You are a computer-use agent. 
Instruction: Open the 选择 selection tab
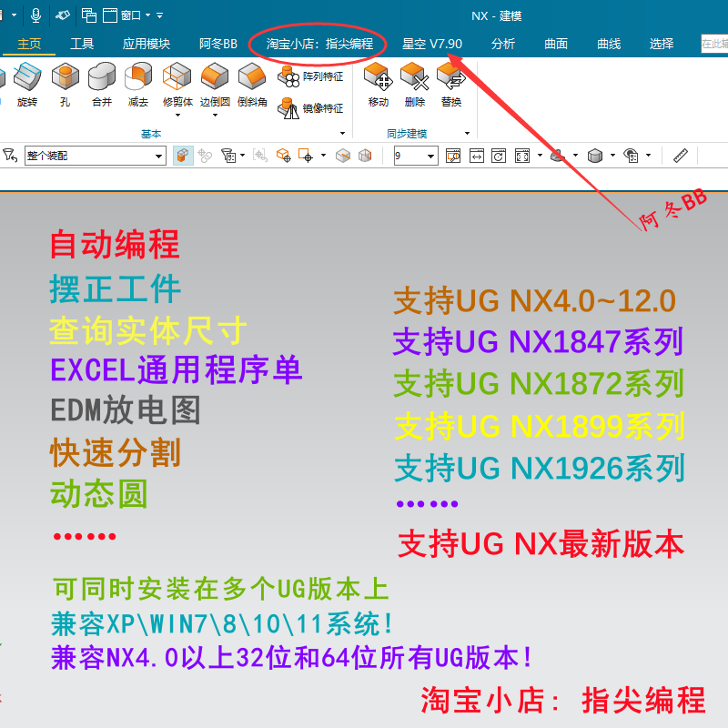(x=662, y=44)
